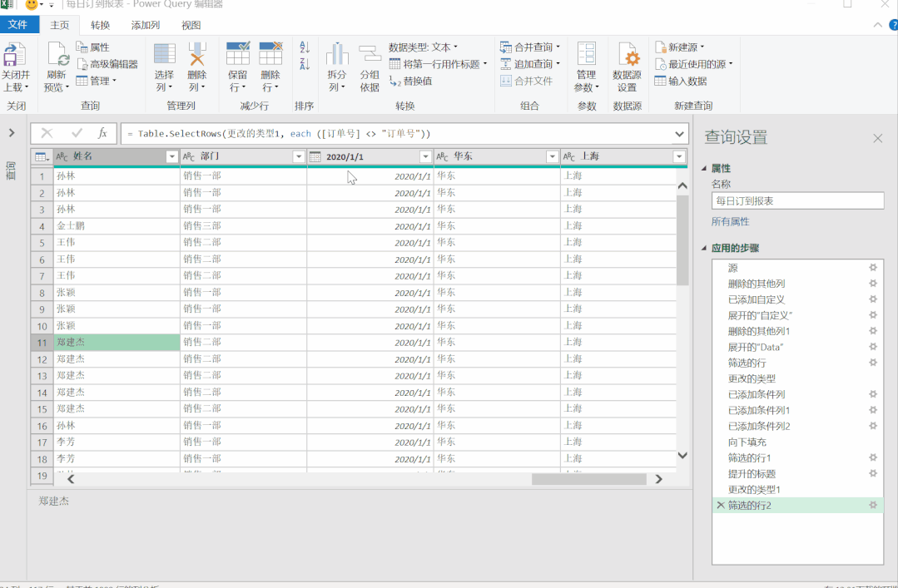Sort ascending with the A-Z icon
The width and height of the screenshot is (898, 588).
[304, 47]
